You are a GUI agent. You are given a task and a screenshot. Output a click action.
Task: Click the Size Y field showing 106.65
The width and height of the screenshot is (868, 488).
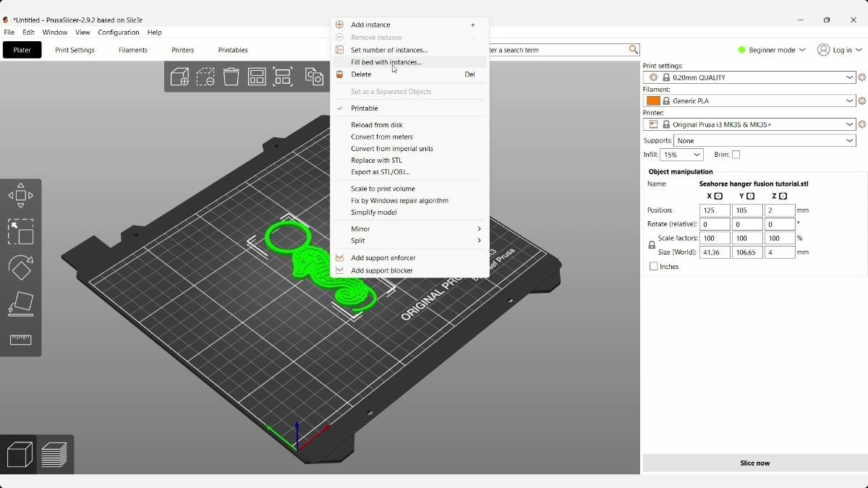pyautogui.click(x=747, y=252)
